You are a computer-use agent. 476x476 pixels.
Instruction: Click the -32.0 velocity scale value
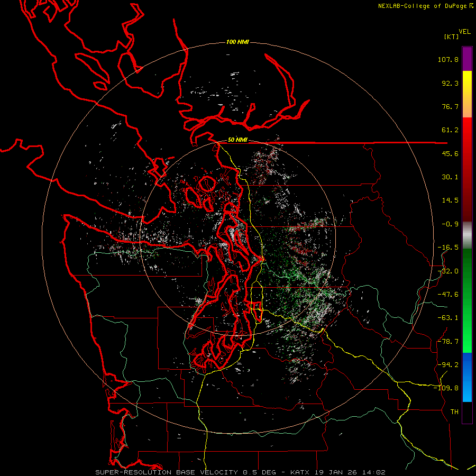click(448, 271)
